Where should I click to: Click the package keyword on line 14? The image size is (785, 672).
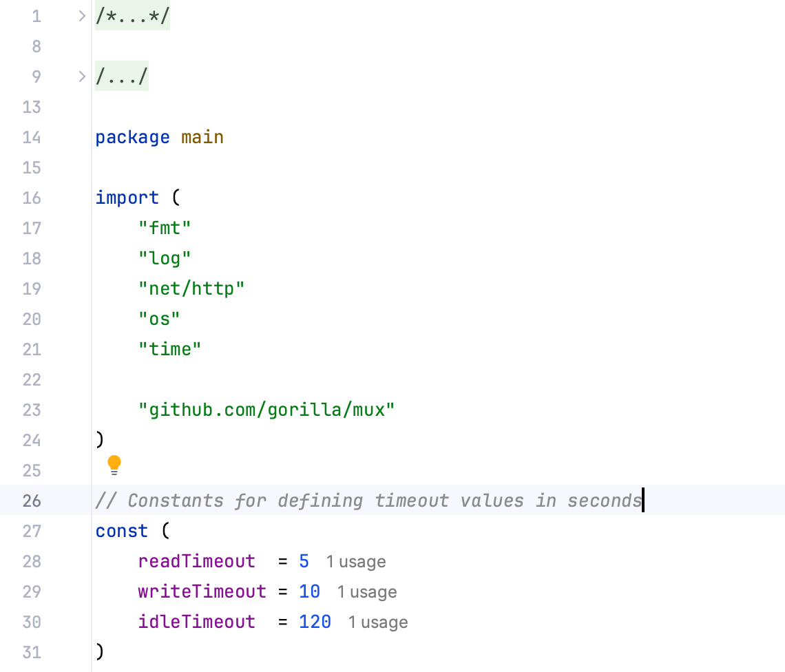(x=132, y=137)
